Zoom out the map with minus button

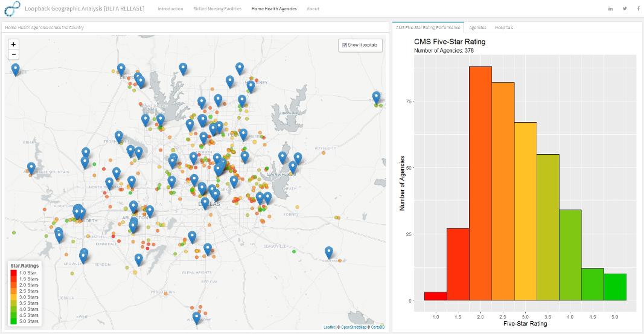14,55
